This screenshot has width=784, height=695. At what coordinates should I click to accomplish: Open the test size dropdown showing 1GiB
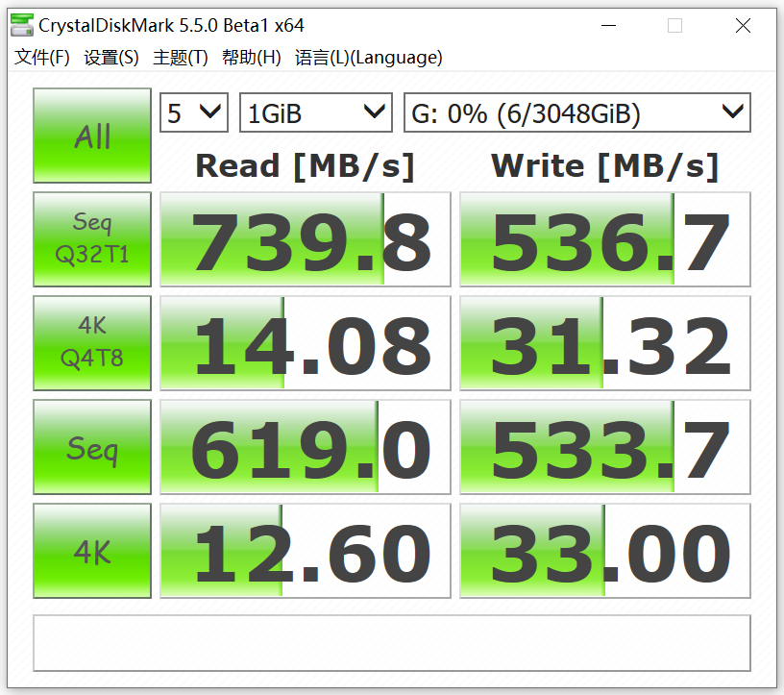click(316, 112)
